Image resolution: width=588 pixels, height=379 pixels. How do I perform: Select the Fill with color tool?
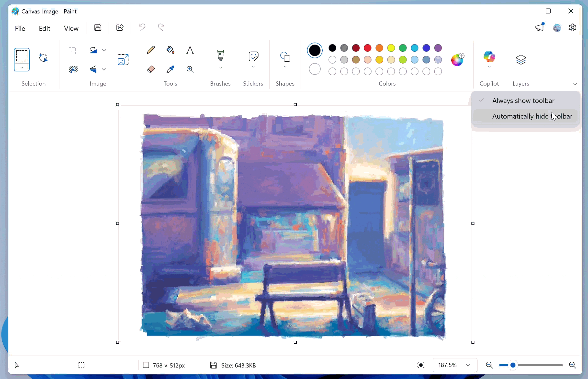point(170,50)
